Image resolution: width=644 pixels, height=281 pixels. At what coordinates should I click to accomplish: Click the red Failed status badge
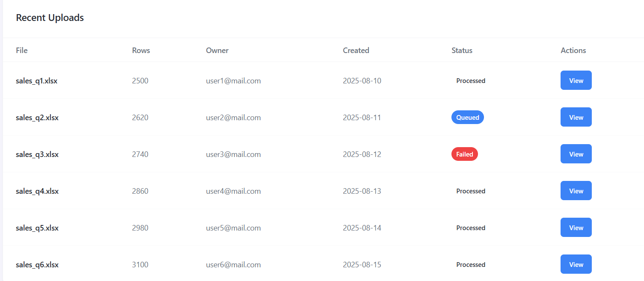(464, 154)
